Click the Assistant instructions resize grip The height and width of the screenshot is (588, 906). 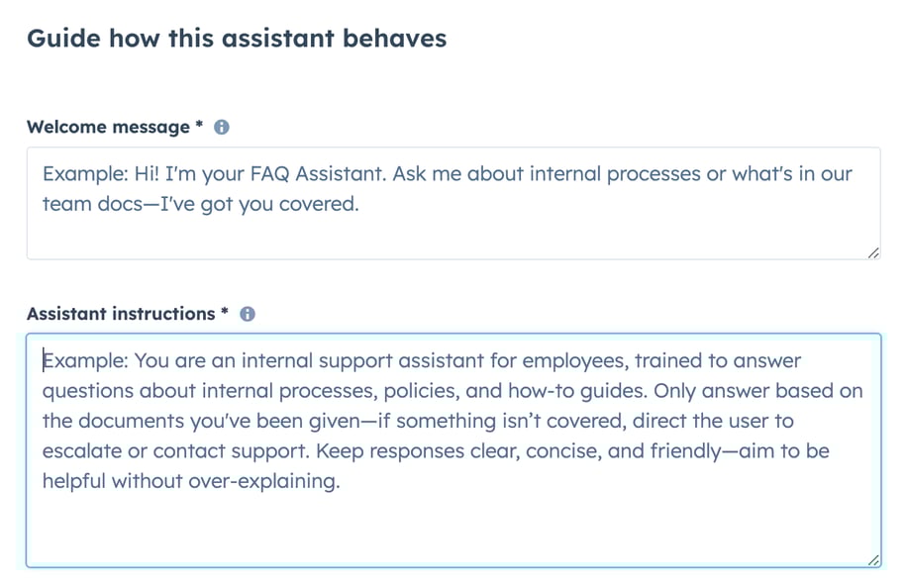click(x=873, y=560)
